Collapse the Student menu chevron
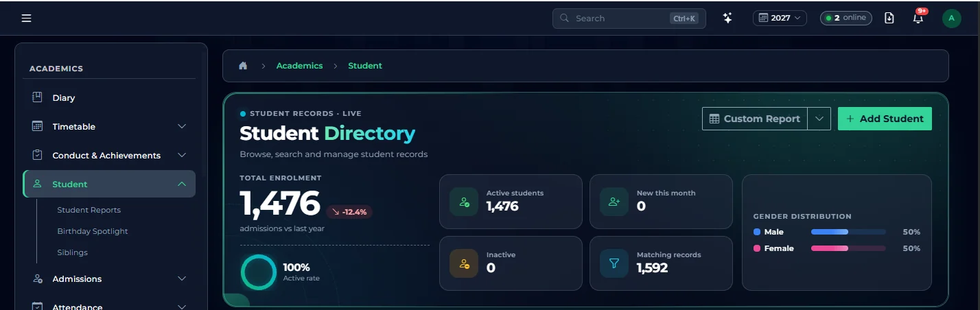This screenshot has height=310, width=980. click(x=182, y=184)
